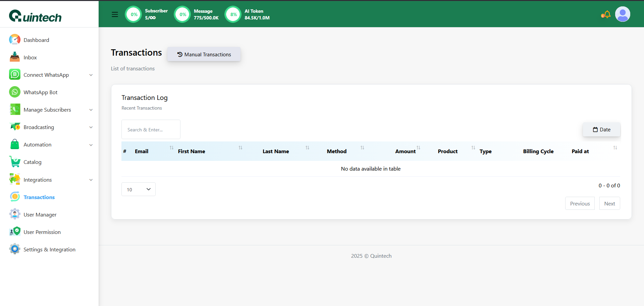644x306 pixels.
Task: Select Transactions in the sidebar
Action: (x=39, y=197)
